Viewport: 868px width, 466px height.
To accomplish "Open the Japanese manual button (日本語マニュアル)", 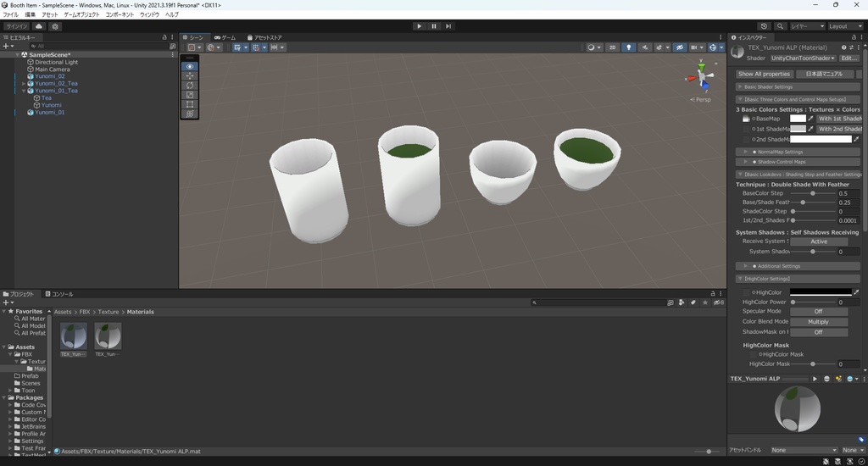I will pyautogui.click(x=824, y=74).
